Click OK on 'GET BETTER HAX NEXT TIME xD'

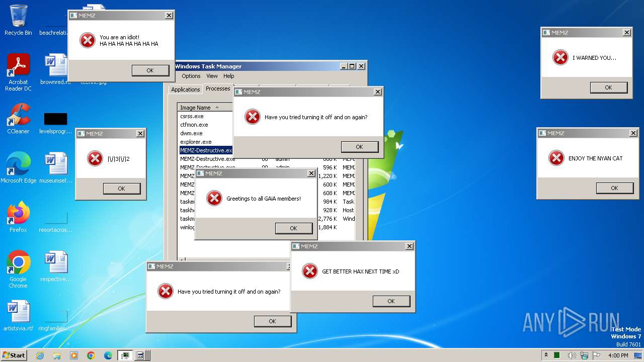(x=391, y=301)
